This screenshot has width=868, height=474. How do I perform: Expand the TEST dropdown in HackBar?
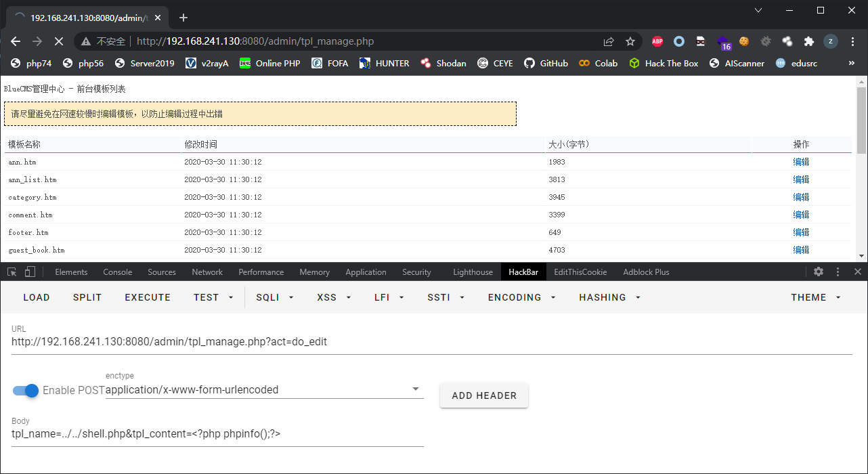click(x=213, y=297)
